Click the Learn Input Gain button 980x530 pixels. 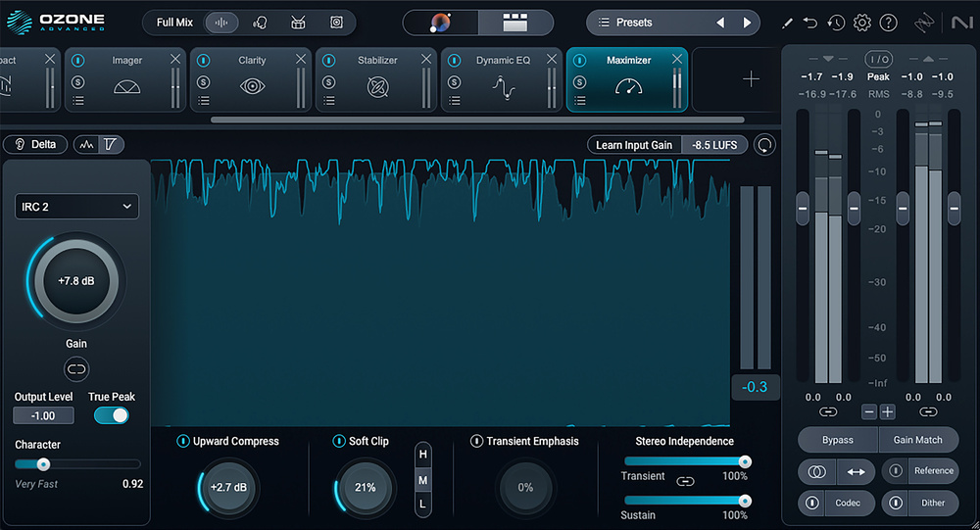point(634,145)
